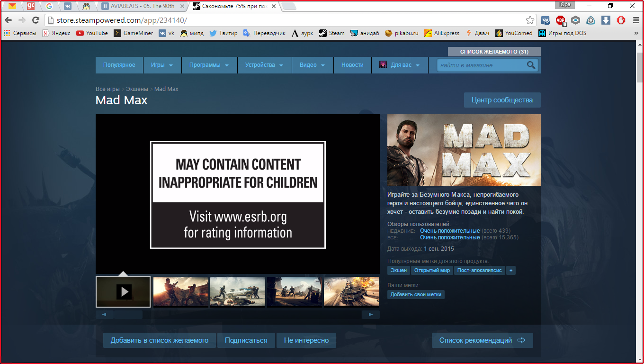644x364 pixels.
Task: Open the анидаб bookmark
Action: (x=365, y=33)
